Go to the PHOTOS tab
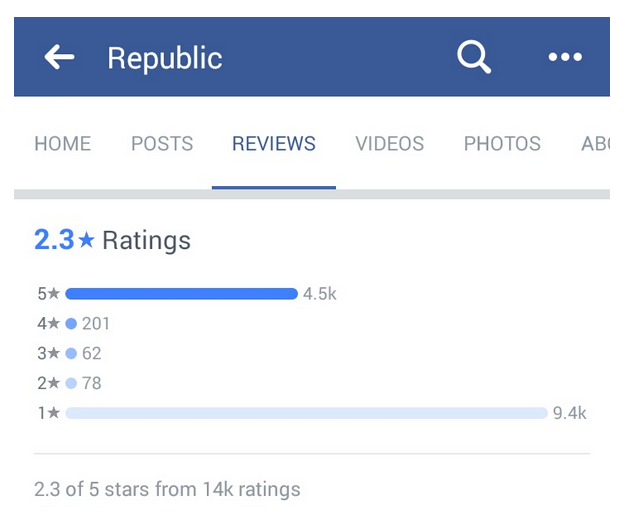 point(502,144)
